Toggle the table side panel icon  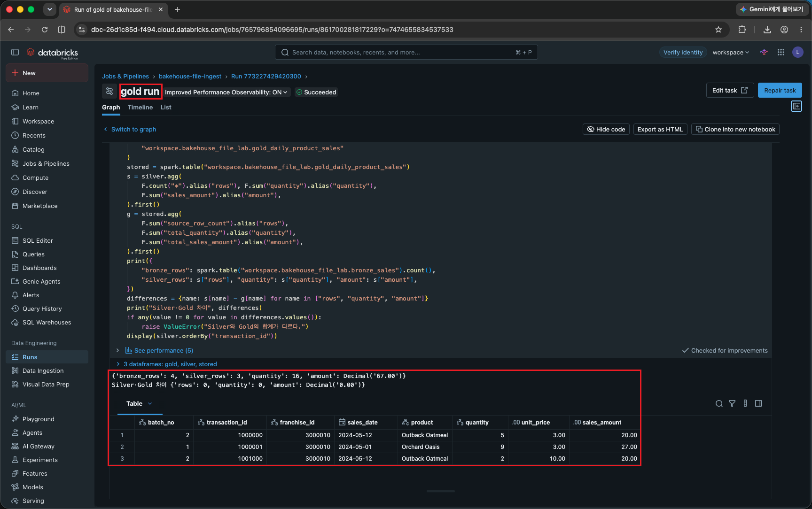pos(758,403)
